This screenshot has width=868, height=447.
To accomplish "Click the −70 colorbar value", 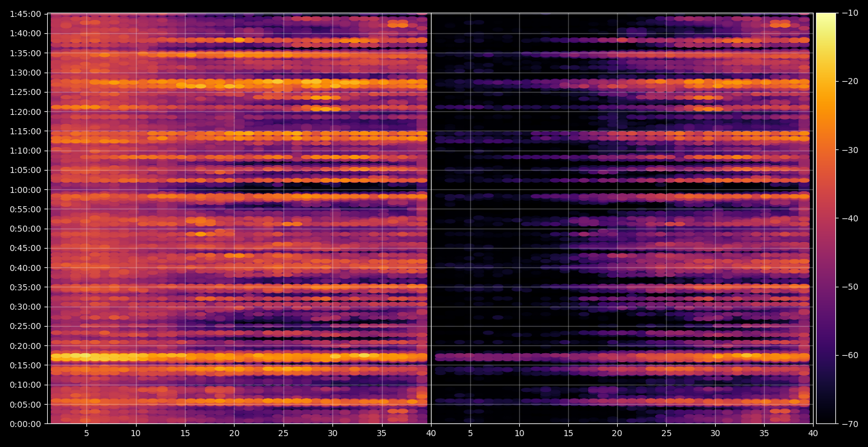I will 850,424.
